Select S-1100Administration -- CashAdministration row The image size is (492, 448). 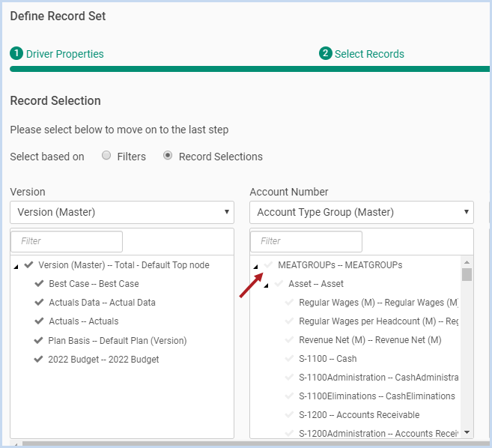pyautogui.click(x=378, y=378)
